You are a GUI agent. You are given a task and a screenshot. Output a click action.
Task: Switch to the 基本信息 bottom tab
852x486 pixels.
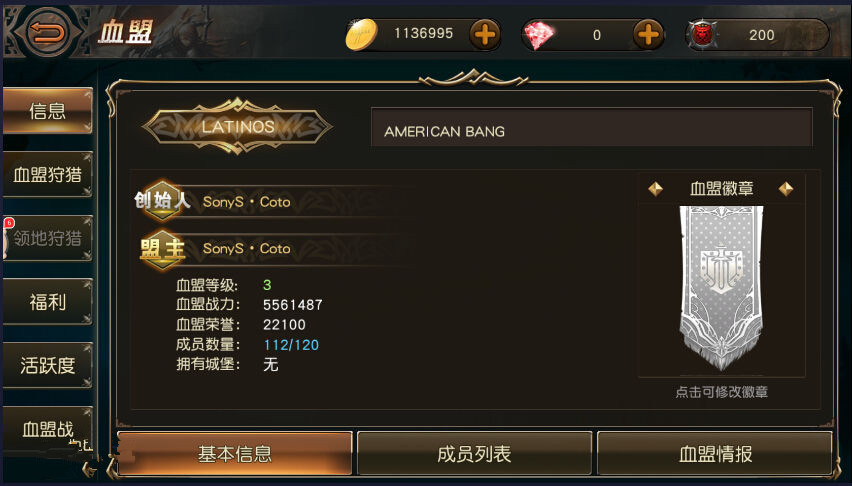coord(235,453)
